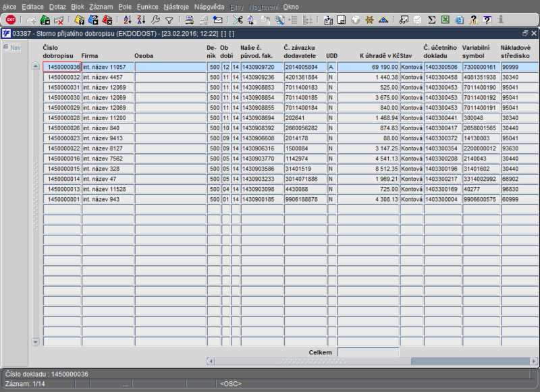Select the Nav radio button

(x=6, y=47)
